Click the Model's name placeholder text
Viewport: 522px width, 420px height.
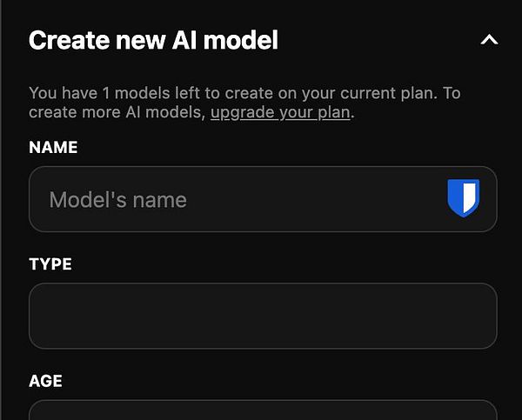tap(117, 200)
